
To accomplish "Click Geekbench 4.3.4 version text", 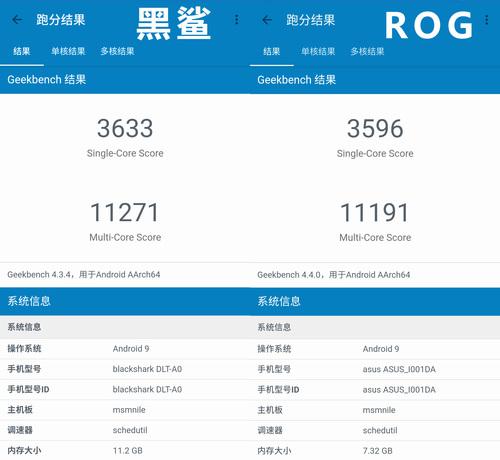I will [x=84, y=275].
